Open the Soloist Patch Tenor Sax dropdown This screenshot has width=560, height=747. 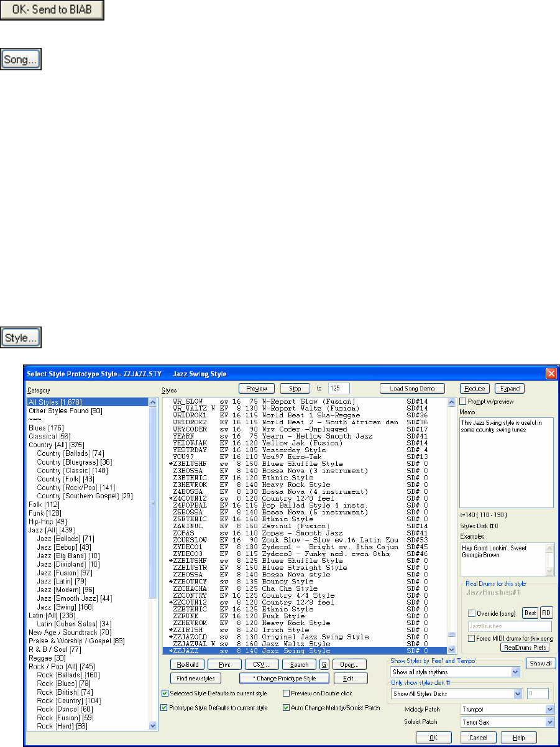pos(507,722)
